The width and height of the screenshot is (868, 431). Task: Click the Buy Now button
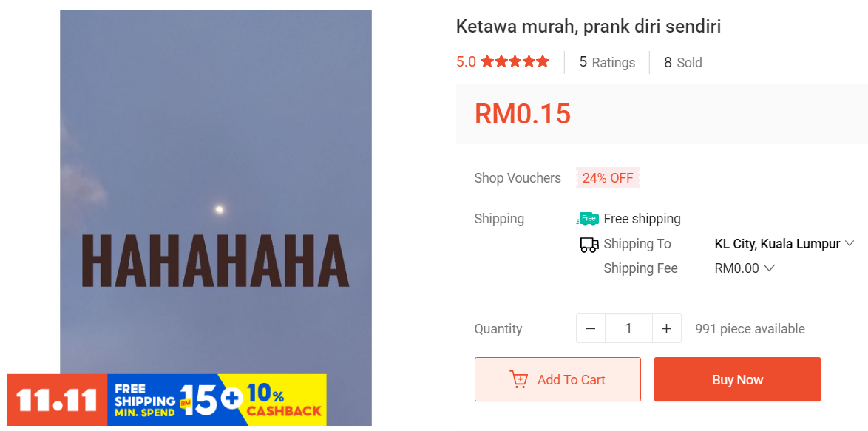(737, 379)
